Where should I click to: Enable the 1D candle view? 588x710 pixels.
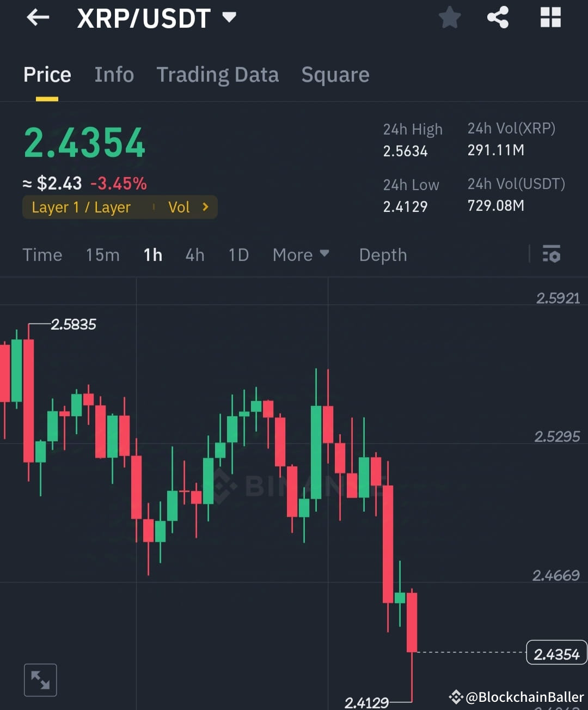click(x=238, y=254)
